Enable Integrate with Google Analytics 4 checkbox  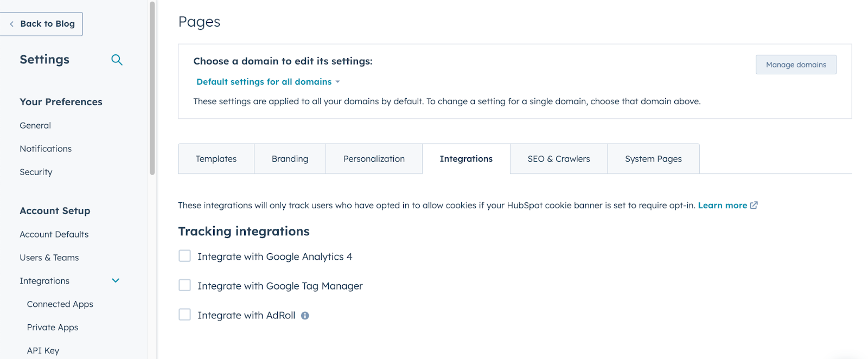tap(185, 256)
